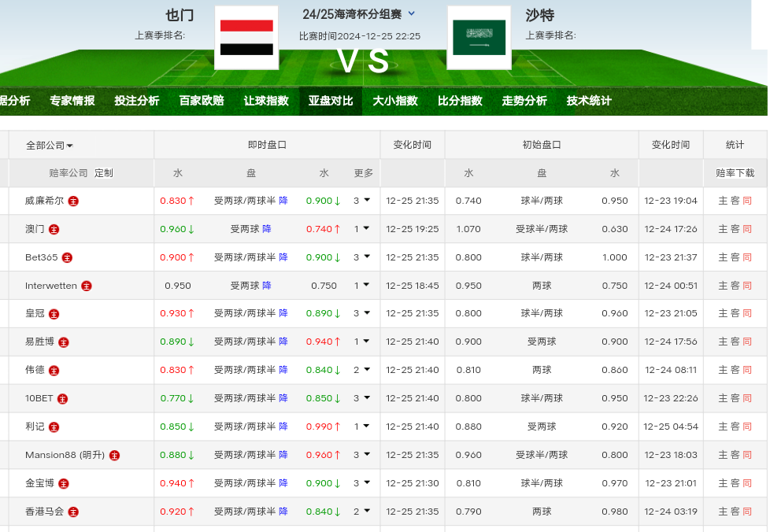Click 比赛时间2024-12-25 22:25 text
770x532 pixels.
(x=360, y=36)
